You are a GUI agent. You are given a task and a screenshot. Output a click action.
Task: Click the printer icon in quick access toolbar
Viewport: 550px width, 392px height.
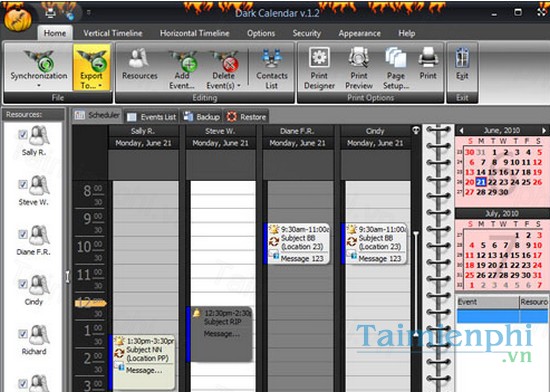[x=51, y=13]
